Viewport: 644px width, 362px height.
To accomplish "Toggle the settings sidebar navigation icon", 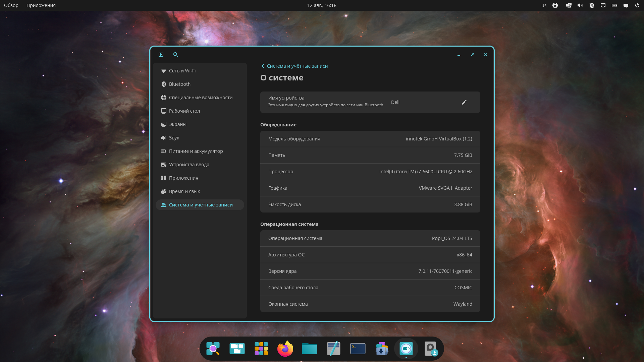I will point(161,55).
